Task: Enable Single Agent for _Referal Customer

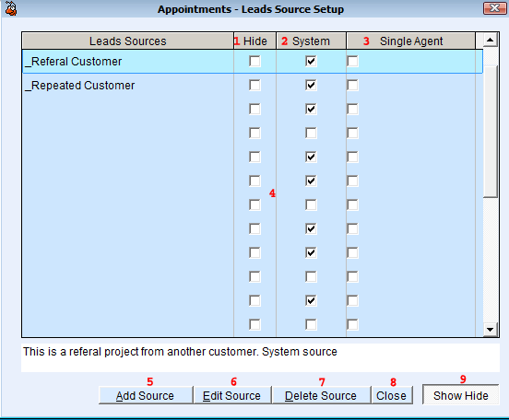Action: [x=352, y=62]
